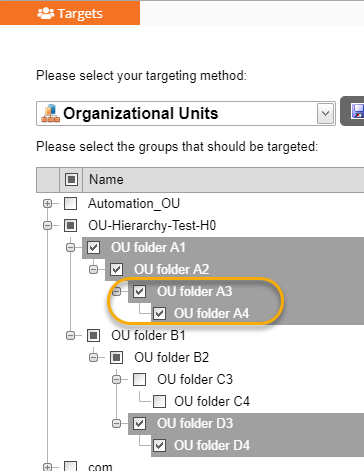Uncheck the OU folder A1 checkbox
Image resolution: width=364 pixels, height=471 pixels.
click(x=94, y=247)
